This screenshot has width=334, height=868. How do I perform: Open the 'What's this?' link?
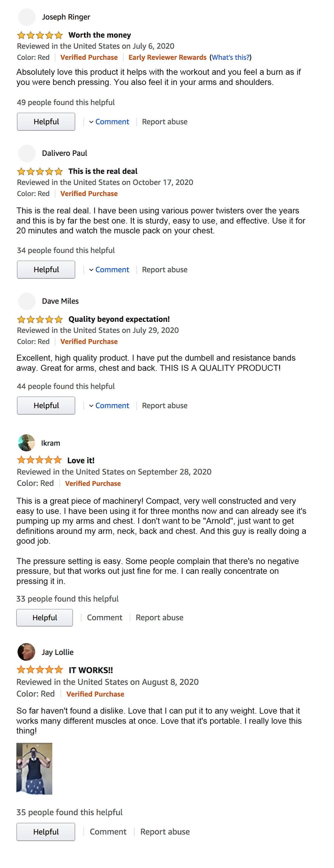pos(231,57)
